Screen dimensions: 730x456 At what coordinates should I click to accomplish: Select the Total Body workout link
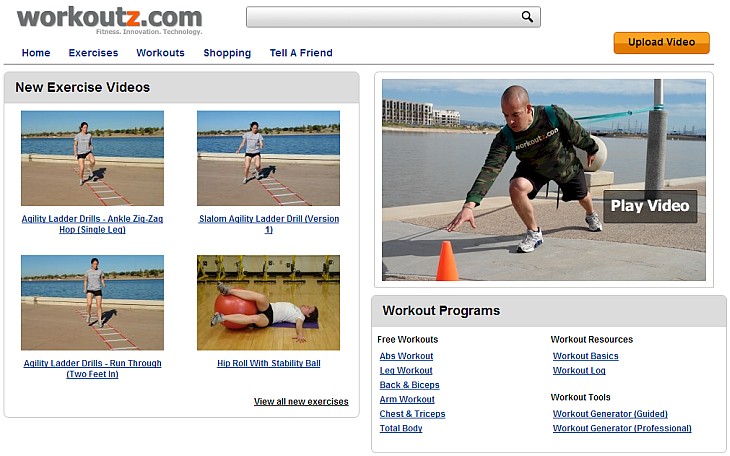click(x=400, y=428)
